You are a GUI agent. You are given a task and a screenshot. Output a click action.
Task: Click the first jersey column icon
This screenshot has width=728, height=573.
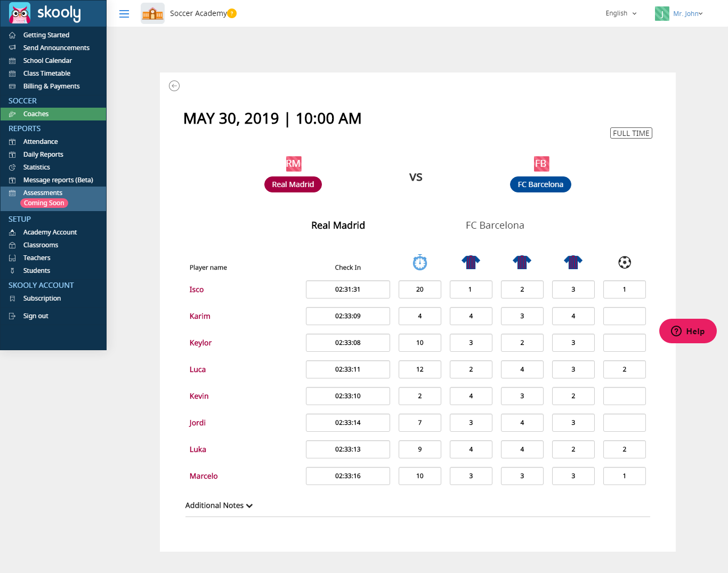click(471, 262)
